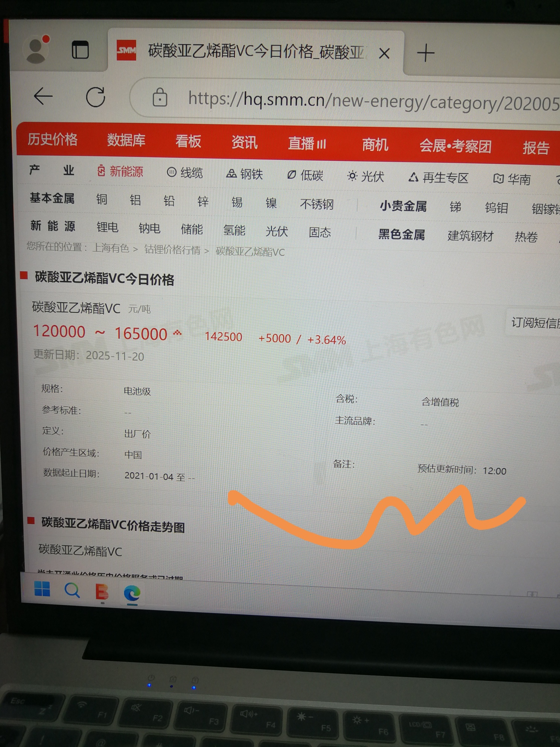Click the address bar URL

(x=373, y=102)
